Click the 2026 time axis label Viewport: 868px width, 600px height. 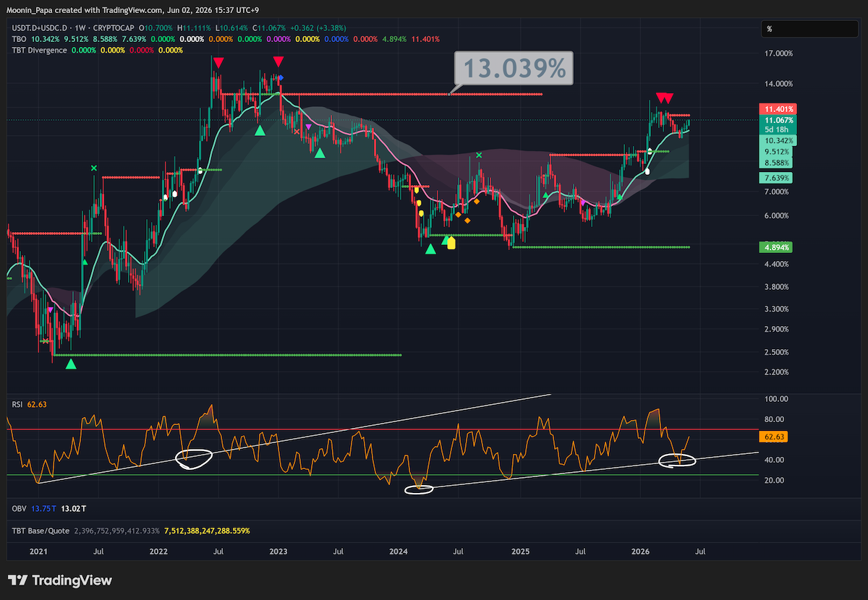tap(640, 552)
